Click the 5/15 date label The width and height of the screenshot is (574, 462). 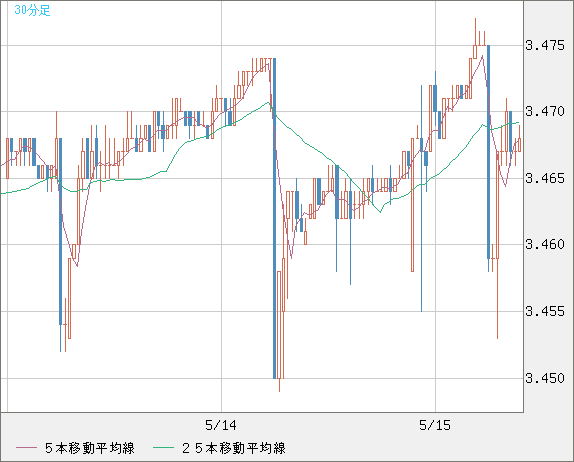point(435,425)
